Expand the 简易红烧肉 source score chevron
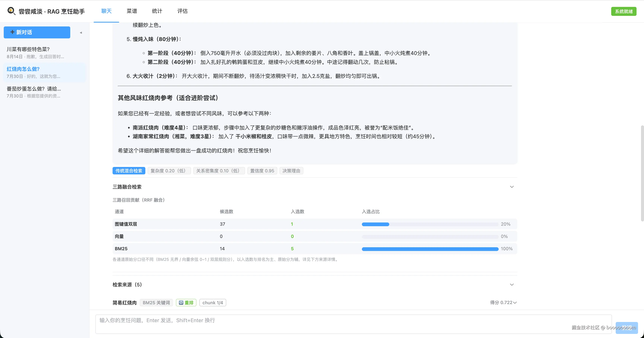Viewport: 644px width, 338px height. (515, 303)
